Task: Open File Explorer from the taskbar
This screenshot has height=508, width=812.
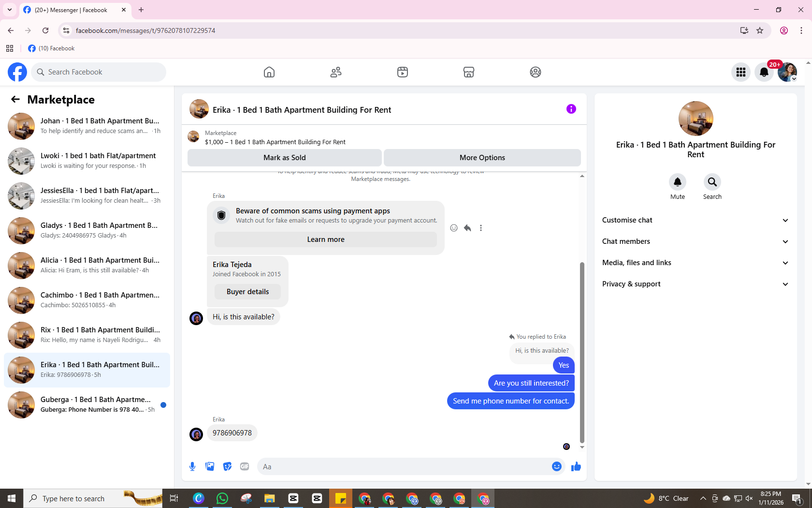Action: tap(270, 498)
